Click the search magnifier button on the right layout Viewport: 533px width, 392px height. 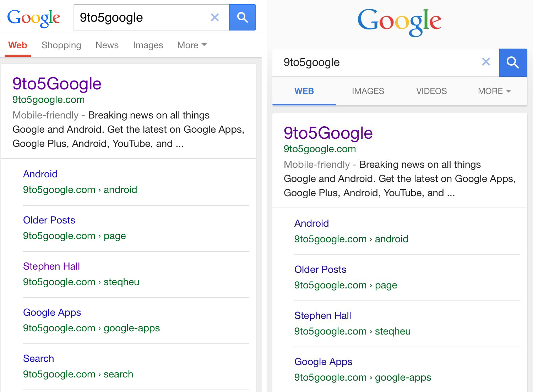pos(513,62)
